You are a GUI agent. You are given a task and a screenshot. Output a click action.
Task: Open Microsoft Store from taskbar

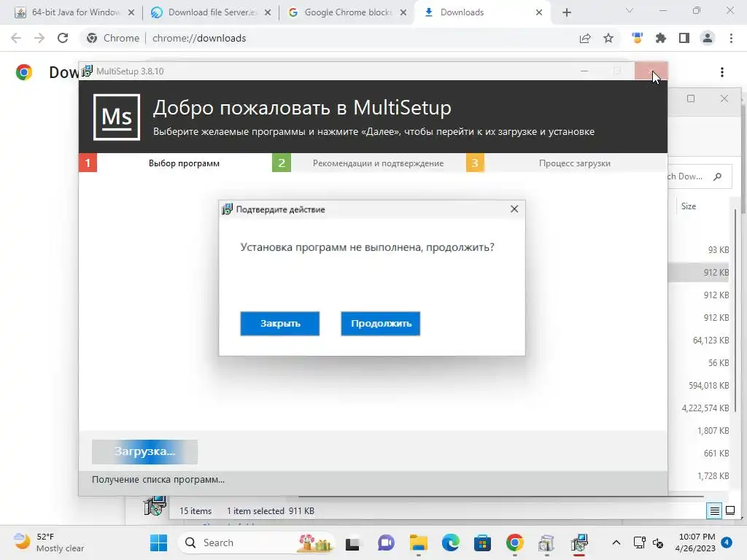[482, 542]
